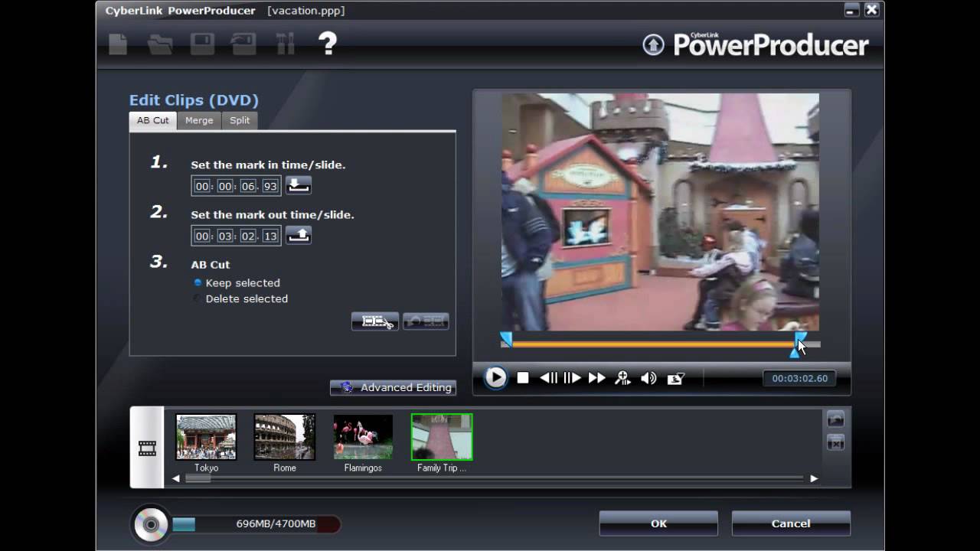Click the Save As icon in top toolbar

click(x=243, y=44)
